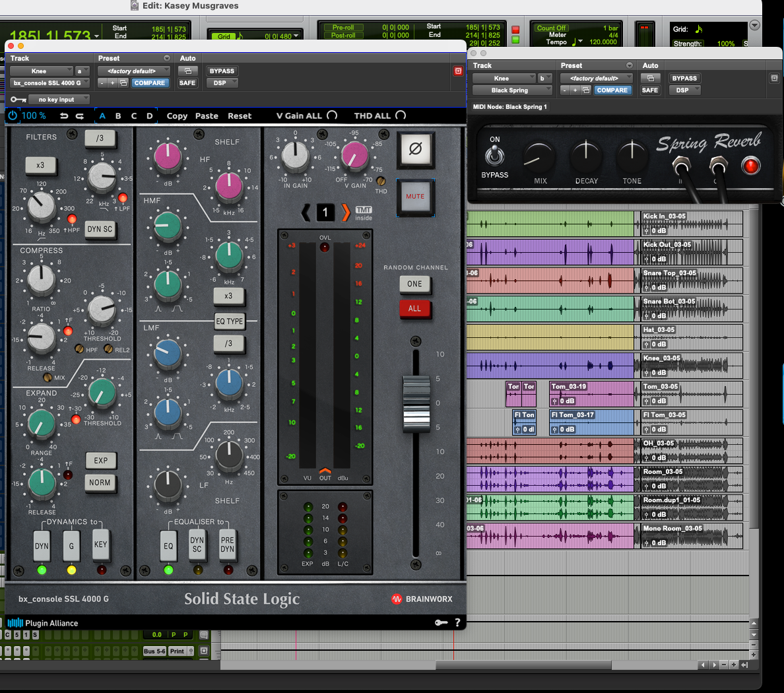Flip the Spring Reverb ON/BYPASS switch
The width and height of the screenshot is (784, 693).
(x=494, y=156)
